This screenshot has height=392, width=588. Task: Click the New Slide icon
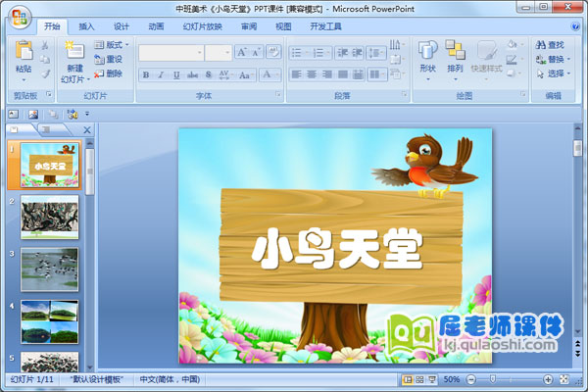[x=74, y=50]
